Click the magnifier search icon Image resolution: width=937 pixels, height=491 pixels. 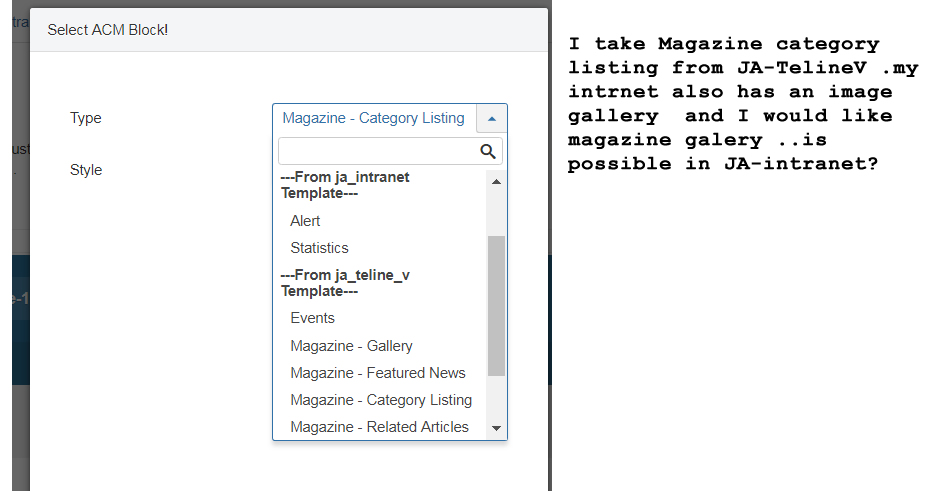(x=488, y=152)
